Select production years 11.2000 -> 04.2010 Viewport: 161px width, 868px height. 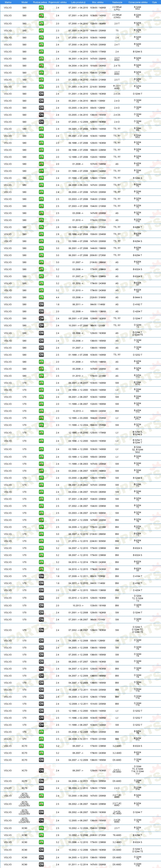click(x=78, y=52)
